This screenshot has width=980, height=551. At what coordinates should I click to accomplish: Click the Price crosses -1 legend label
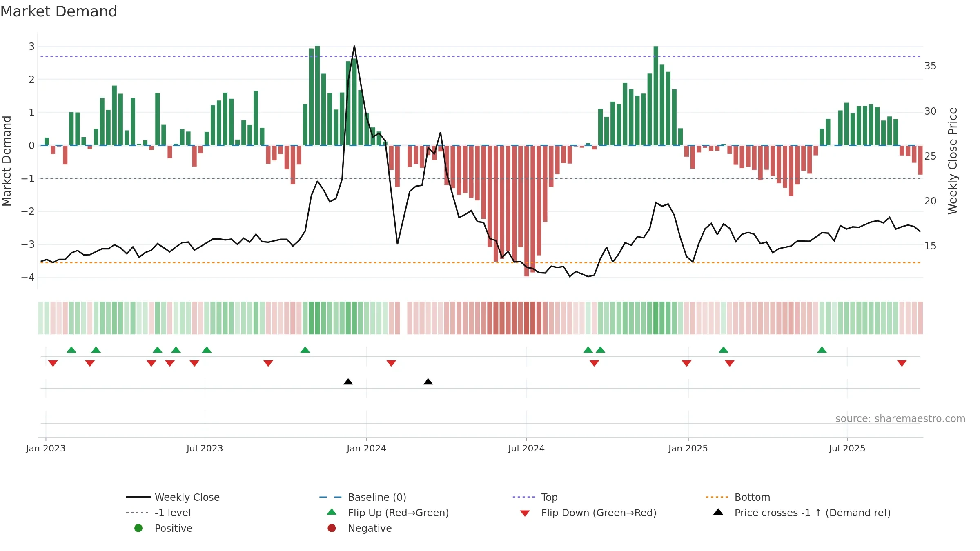pyautogui.click(x=813, y=513)
